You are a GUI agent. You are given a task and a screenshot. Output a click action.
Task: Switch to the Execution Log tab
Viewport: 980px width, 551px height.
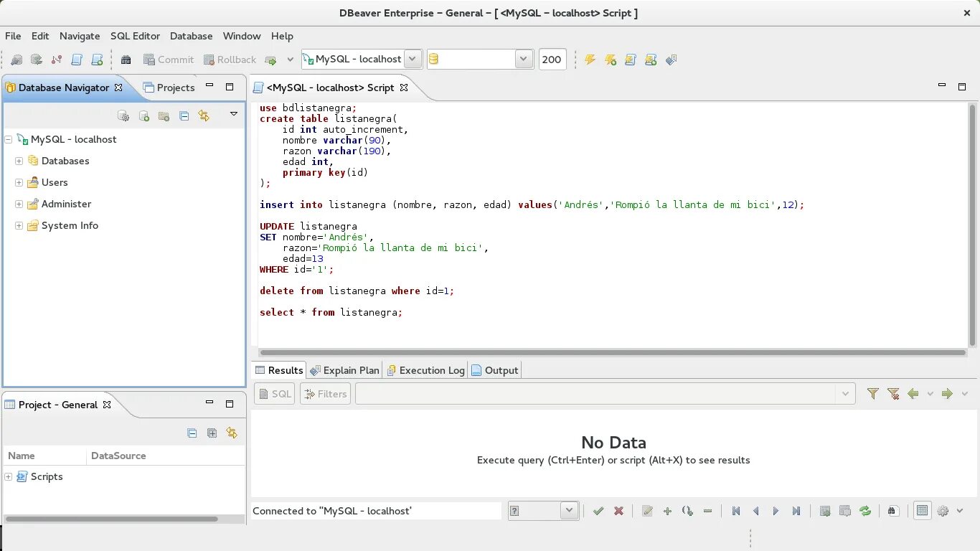point(425,370)
